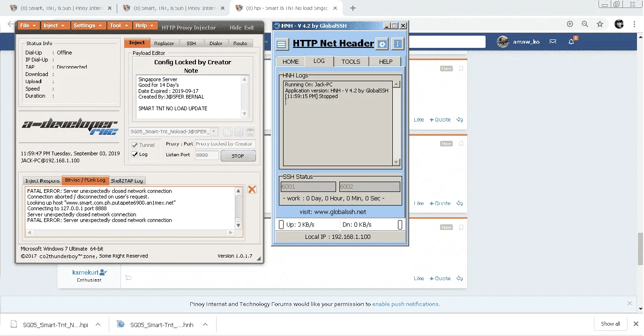Click Show all downloads button
644x336 pixels.
[610, 324]
